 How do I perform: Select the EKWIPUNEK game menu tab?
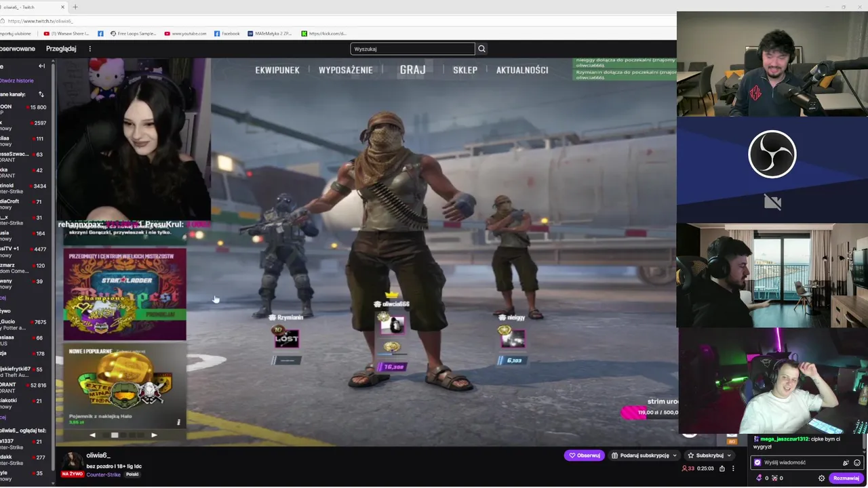tap(277, 70)
